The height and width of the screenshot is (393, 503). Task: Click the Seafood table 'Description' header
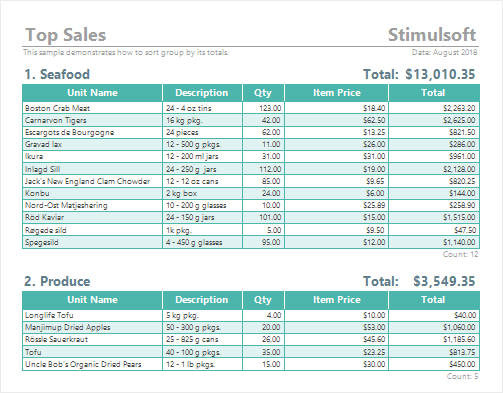click(x=202, y=93)
